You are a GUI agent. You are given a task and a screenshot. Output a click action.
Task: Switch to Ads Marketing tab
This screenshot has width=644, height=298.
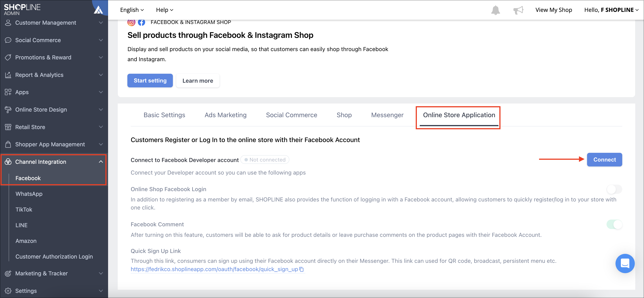coord(226,115)
